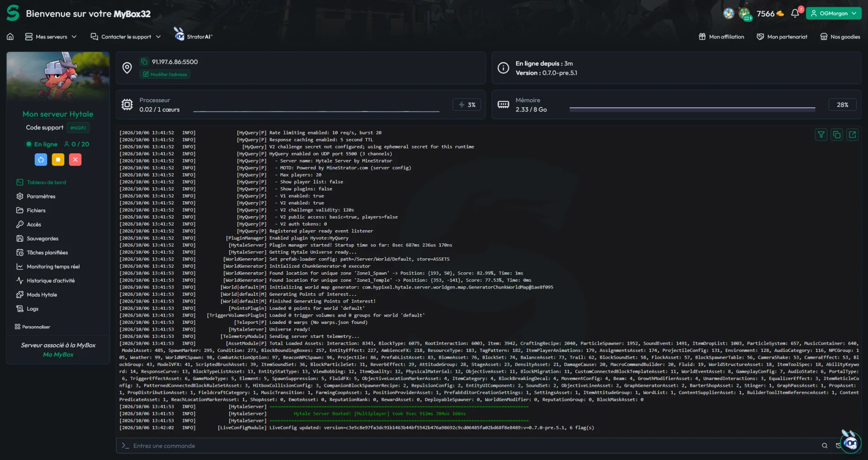This screenshot has width=868, height=460.
Task: Click the Modifier l'adresse button
Action: tap(165, 74)
